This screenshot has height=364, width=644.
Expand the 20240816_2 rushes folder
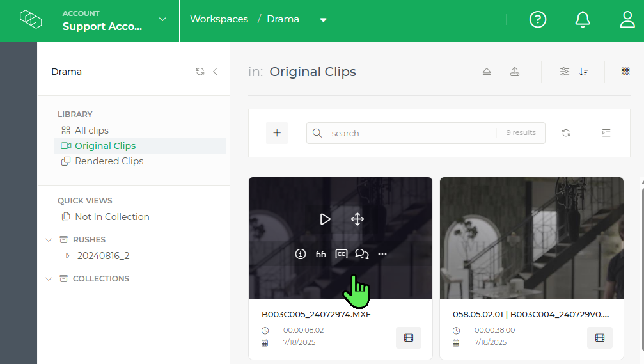pyautogui.click(x=67, y=256)
